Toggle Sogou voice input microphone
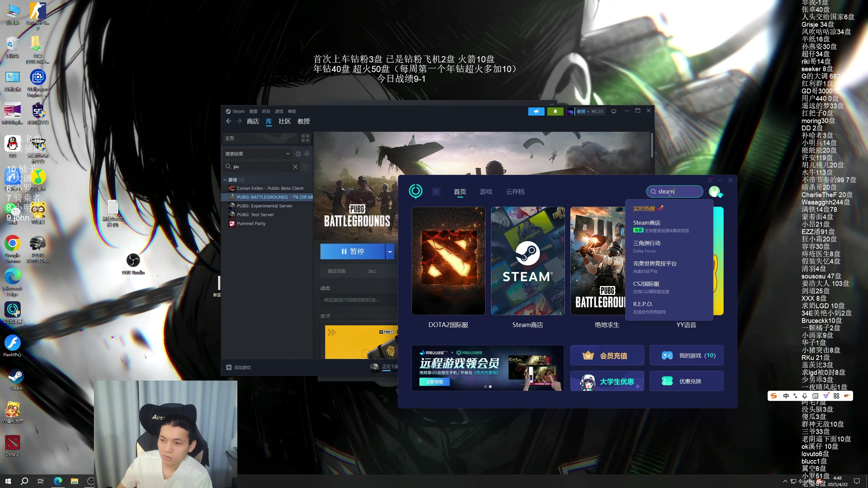 point(805,396)
